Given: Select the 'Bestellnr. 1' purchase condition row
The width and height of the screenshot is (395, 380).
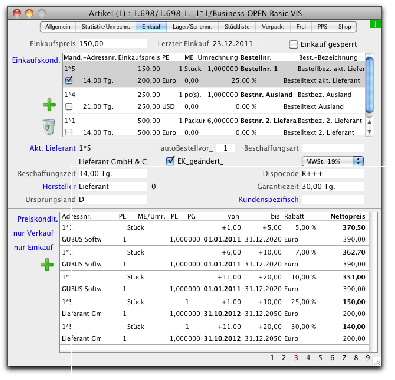Looking at the screenshot, I should click(214, 74).
